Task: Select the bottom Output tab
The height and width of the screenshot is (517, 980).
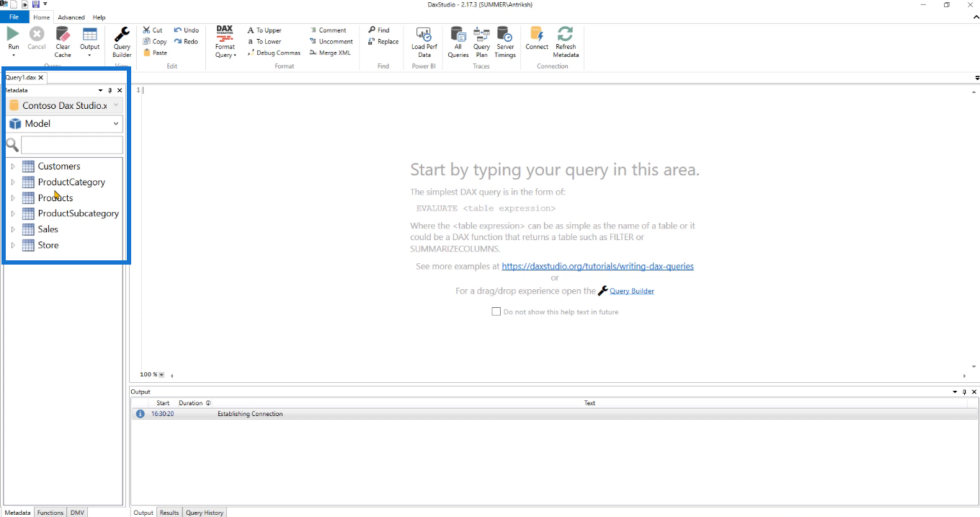Action: (x=143, y=513)
